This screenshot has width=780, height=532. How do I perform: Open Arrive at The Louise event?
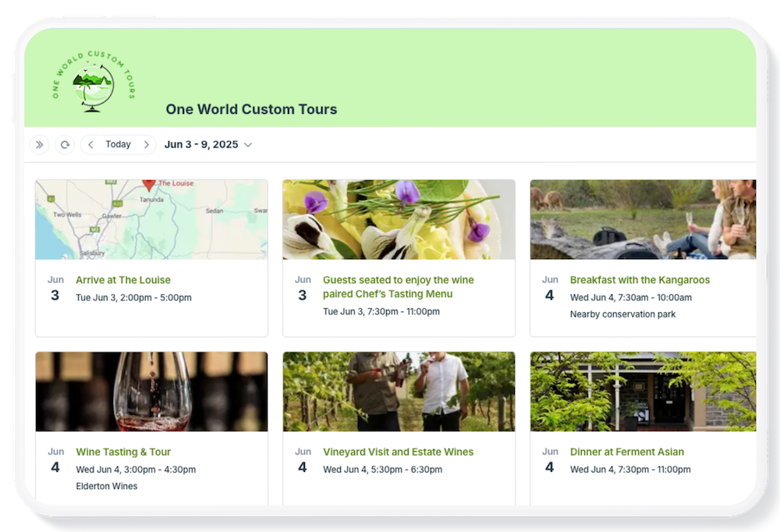coord(123,280)
